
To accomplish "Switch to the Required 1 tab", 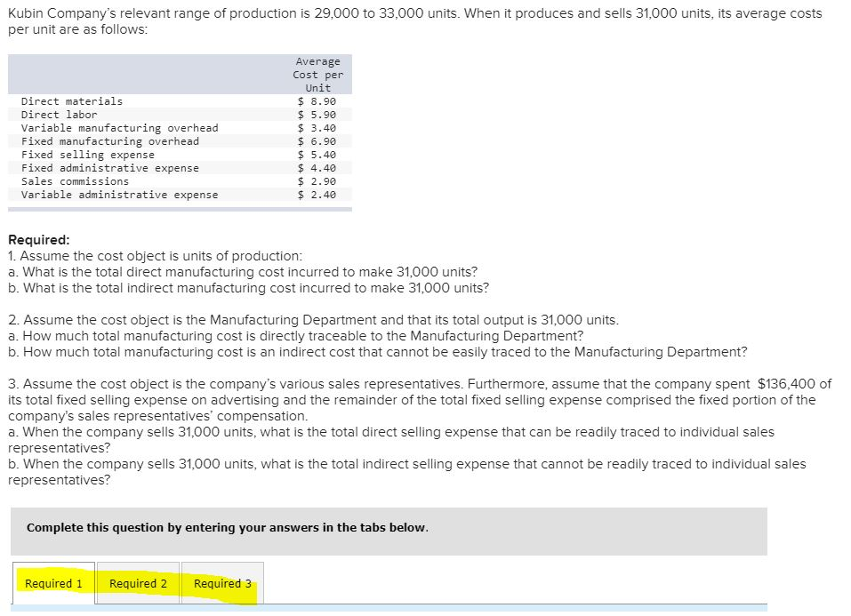I will [53, 583].
